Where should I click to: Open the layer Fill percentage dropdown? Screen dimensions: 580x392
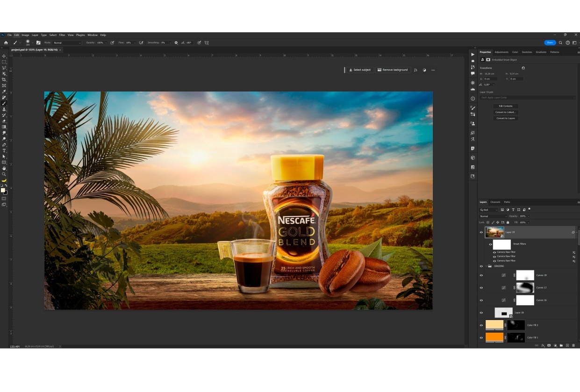click(x=528, y=222)
